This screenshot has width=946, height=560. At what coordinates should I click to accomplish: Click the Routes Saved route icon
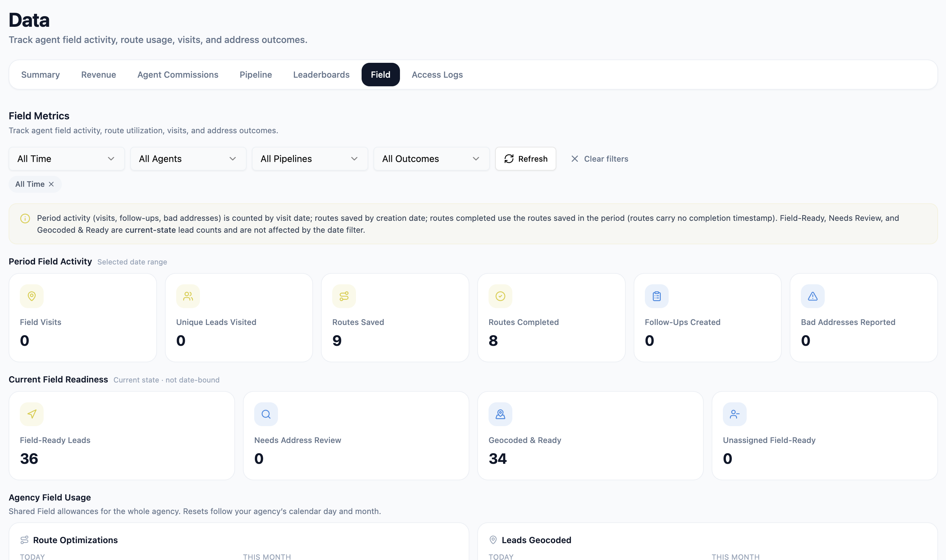344,296
